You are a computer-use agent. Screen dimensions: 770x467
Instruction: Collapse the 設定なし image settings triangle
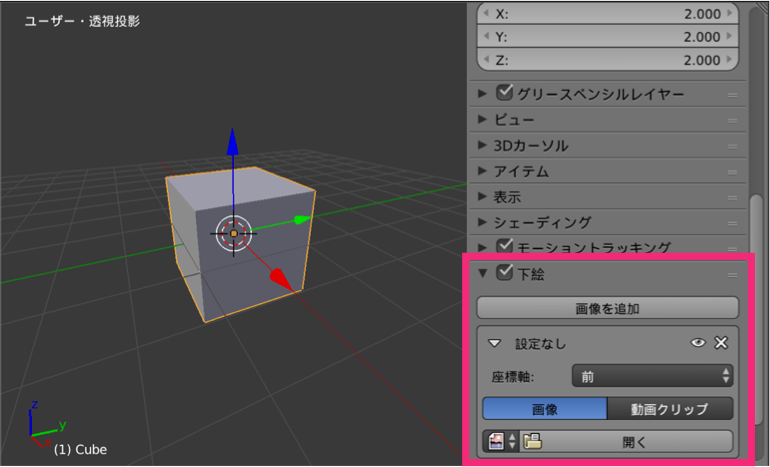tap(494, 343)
